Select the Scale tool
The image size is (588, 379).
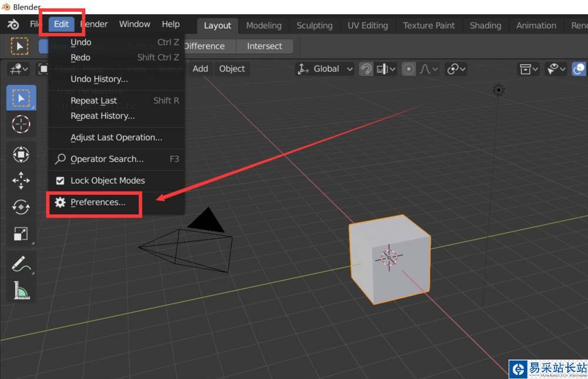pyautogui.click(x=21, y=234)
